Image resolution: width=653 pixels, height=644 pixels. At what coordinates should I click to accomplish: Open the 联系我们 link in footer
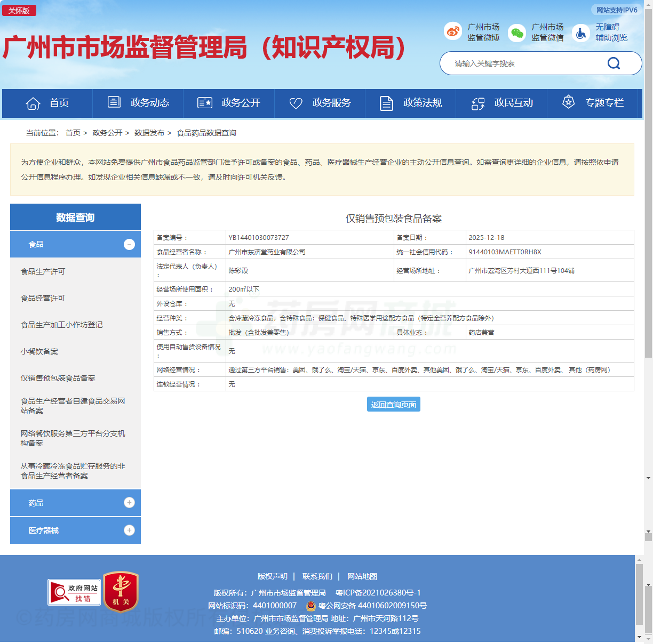coord(317,576)
